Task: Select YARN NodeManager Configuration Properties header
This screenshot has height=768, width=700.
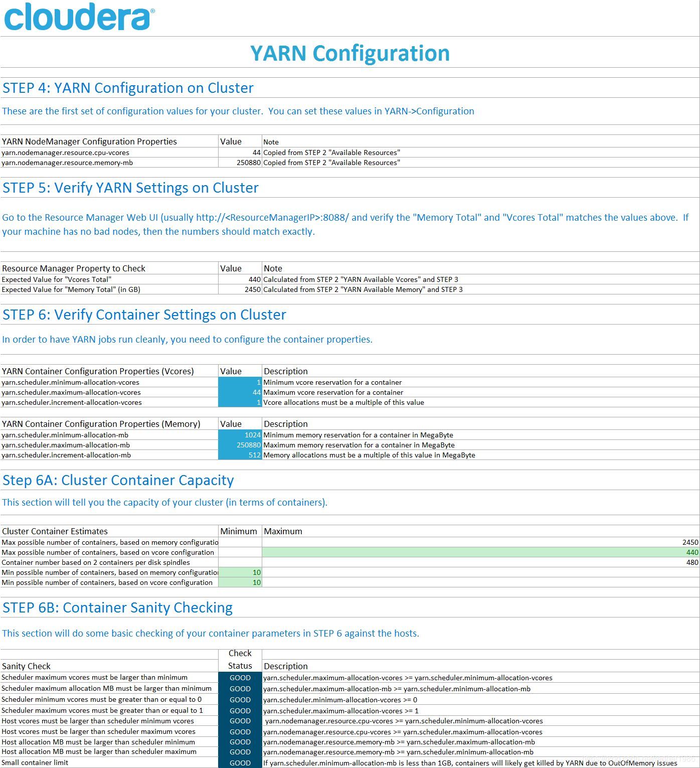Action: [109, 141]
